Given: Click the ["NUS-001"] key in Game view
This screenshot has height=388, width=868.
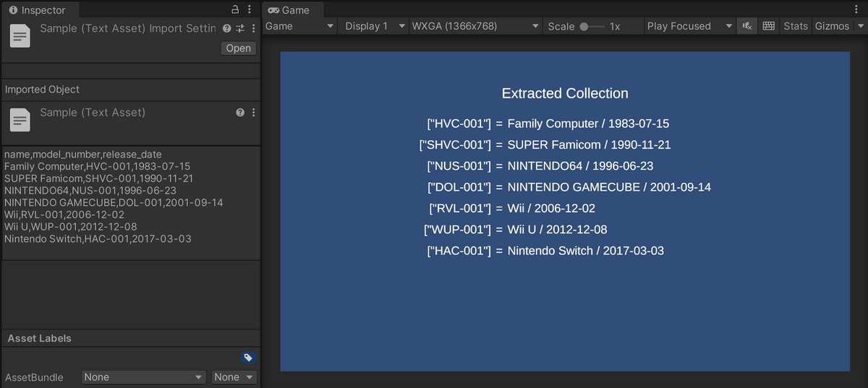Looking at the screenshot, I should click(459, 166).
